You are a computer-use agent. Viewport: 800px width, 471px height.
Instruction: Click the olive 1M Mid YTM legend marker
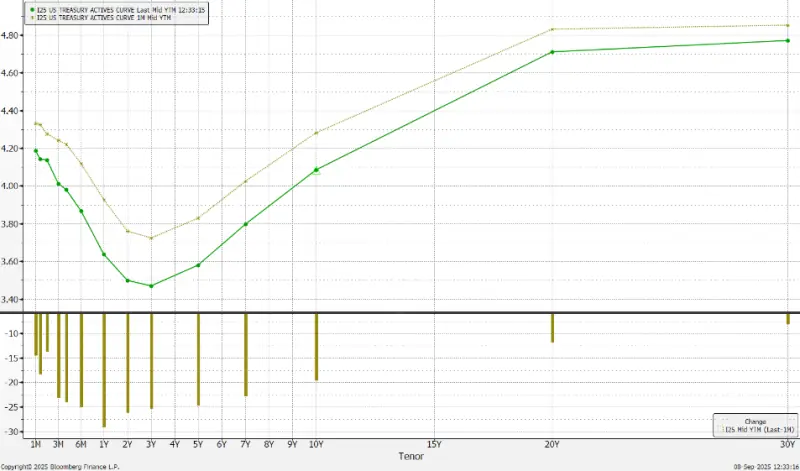33,17
